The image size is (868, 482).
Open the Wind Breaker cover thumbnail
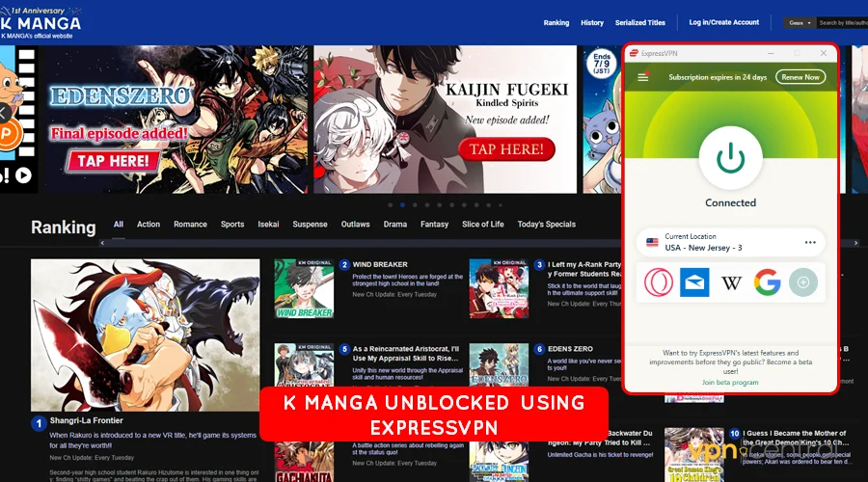(x=304, y=288)
